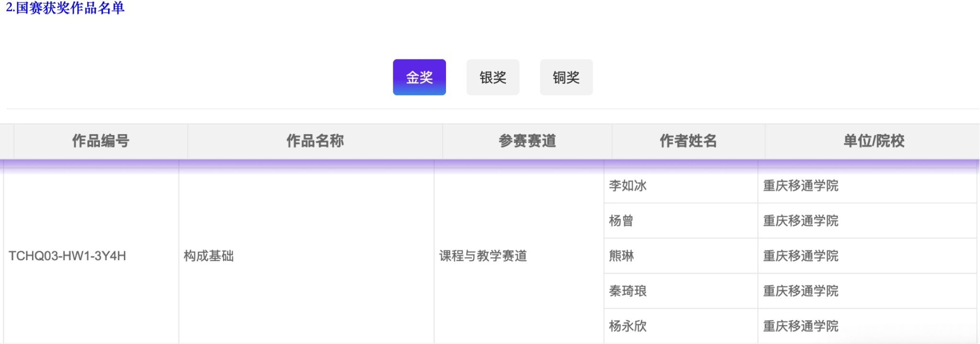This screenshot has width=980, height=344.
Task: Click 重庆移通学院 in 杨永欣's row
Action: click(801, 326)
